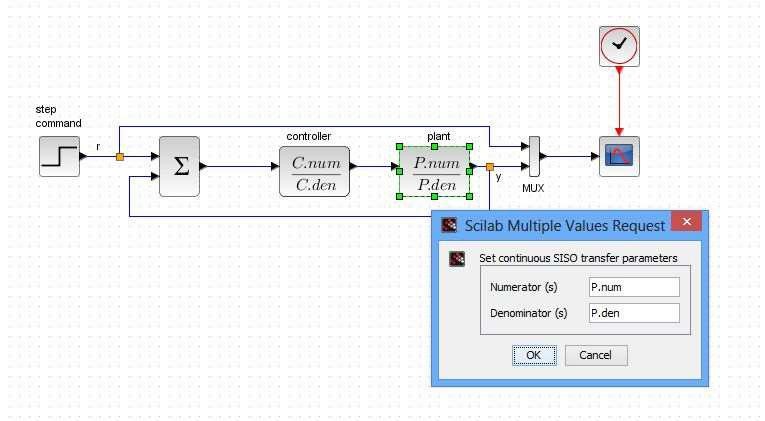Click 'Set continuous SISO transfer parameters' text

(578, 258)
